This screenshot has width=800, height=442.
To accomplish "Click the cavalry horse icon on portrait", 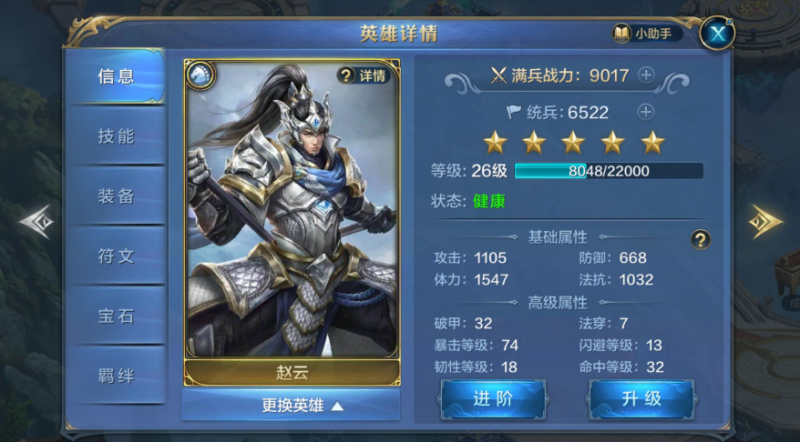I will (201, 76).
